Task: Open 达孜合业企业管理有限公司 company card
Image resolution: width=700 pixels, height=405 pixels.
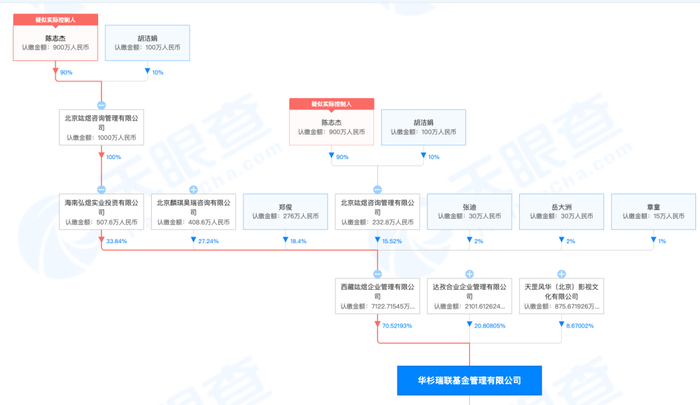Action: 469,296
